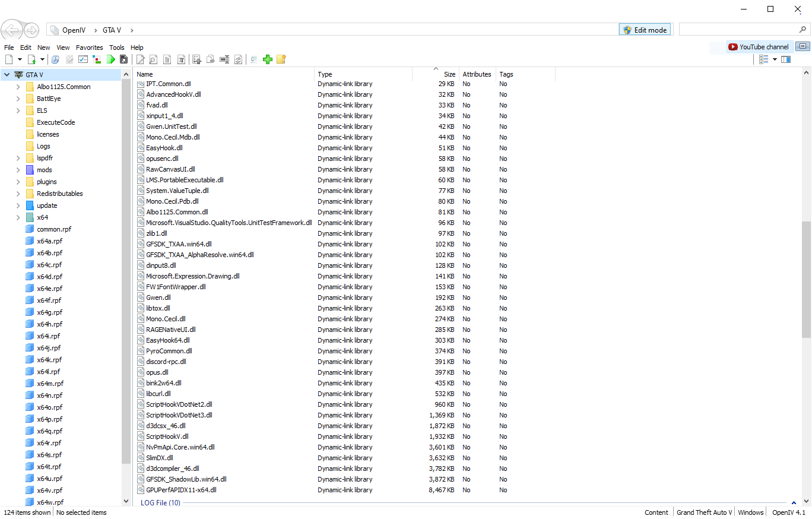The image size is (812, 519).
Task: Click the magnifier search archive toolbar icon
Action: tap(55, 59)
